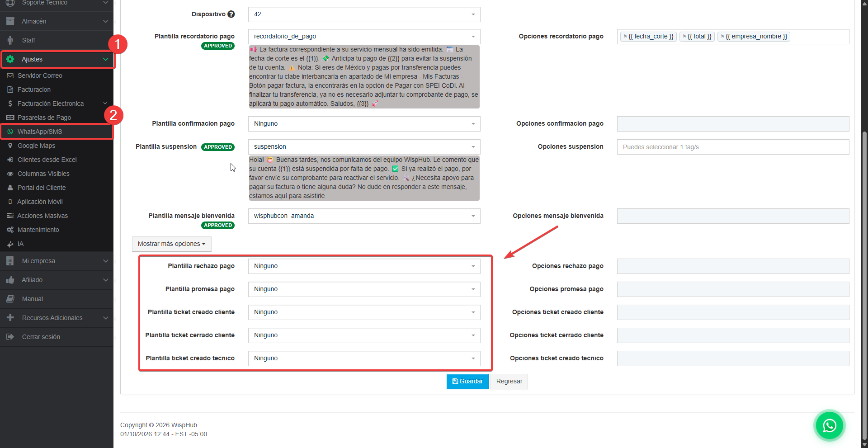Click the Regresar button

point(509,382)
